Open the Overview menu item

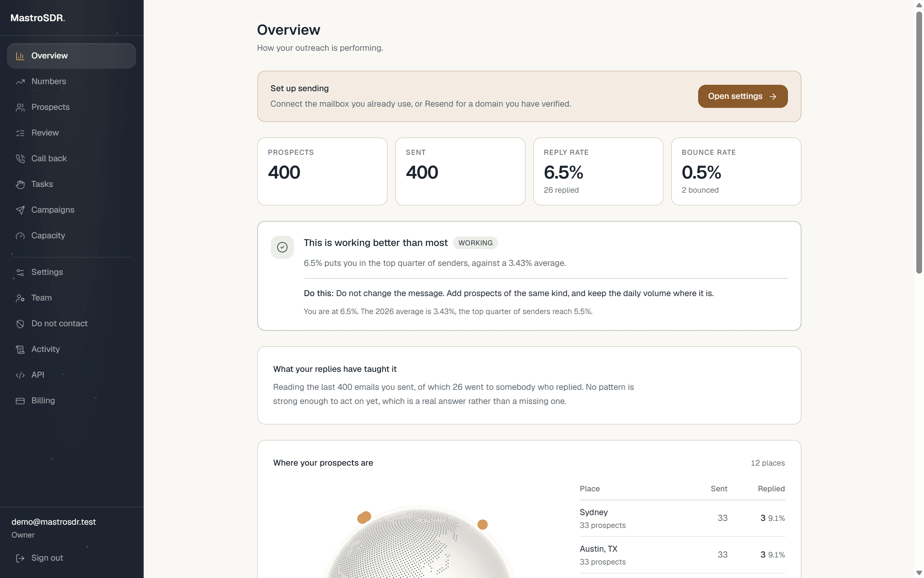[72, 56]
